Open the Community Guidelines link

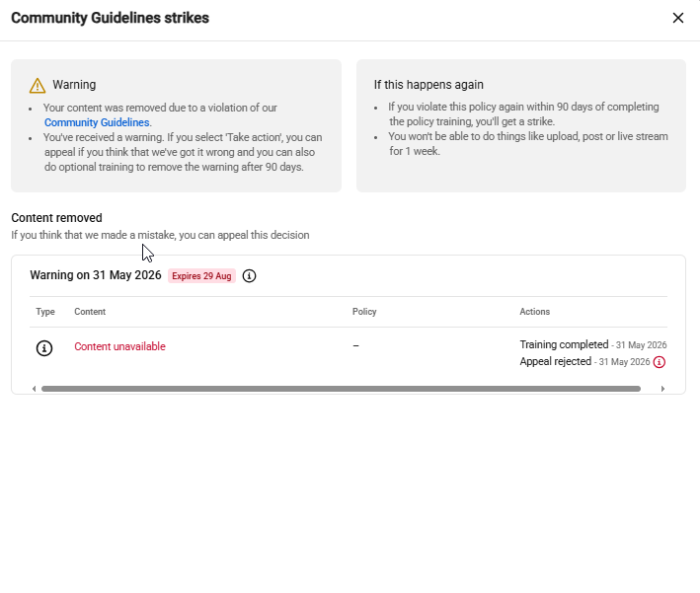pos(97,122)
